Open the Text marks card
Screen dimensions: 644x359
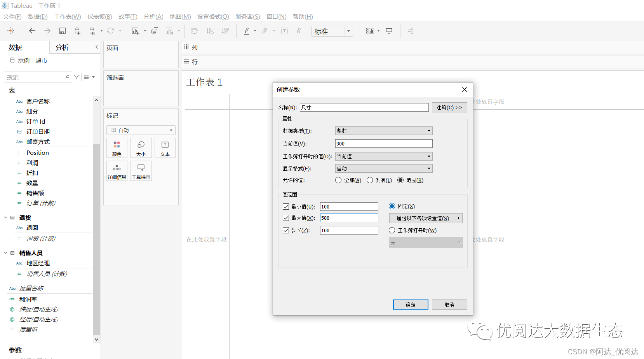tap(165, 148)
